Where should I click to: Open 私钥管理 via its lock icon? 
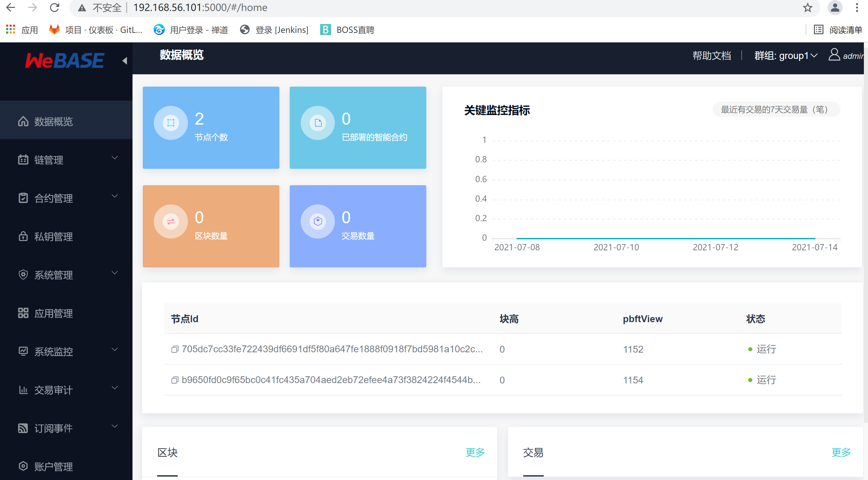coord(23,237)
